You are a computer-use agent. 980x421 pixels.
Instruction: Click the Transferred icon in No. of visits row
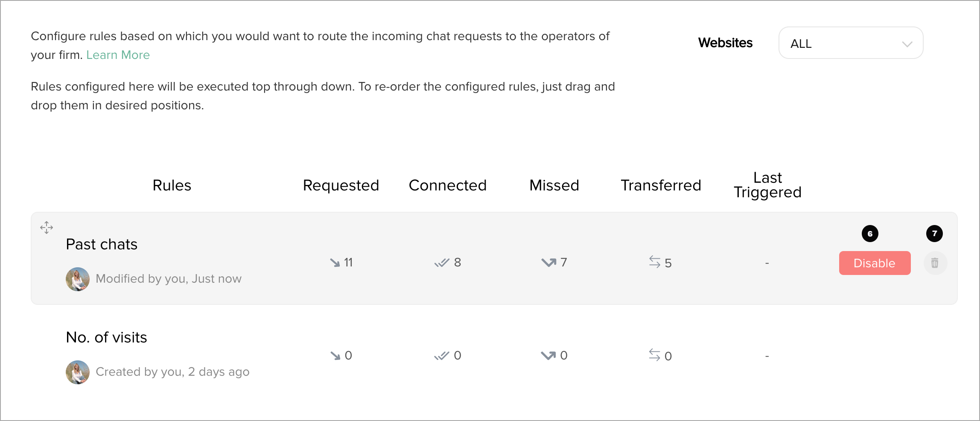(x=654, y=354)
